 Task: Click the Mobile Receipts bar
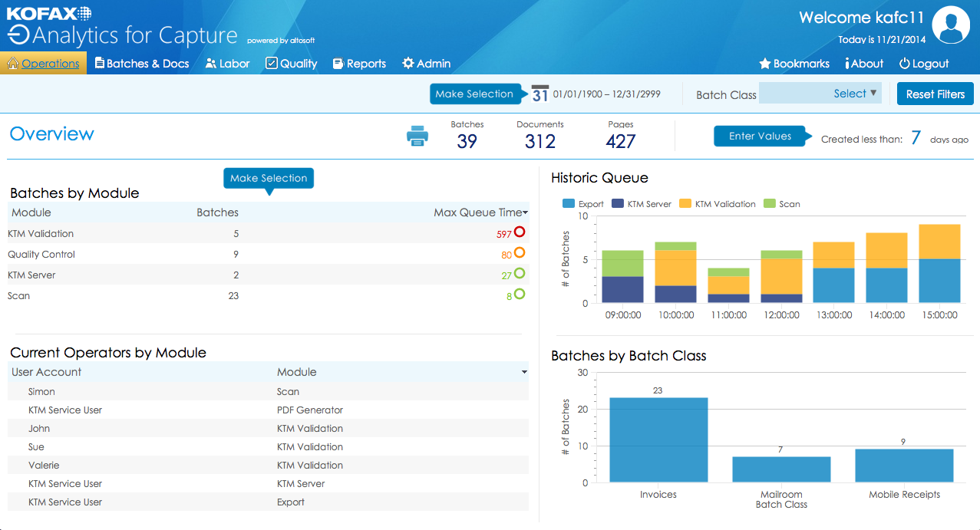click(x=904, y=466)
